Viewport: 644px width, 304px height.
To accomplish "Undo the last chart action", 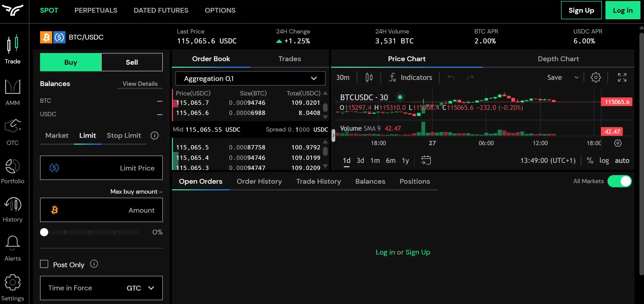I will tap(451, 77).
